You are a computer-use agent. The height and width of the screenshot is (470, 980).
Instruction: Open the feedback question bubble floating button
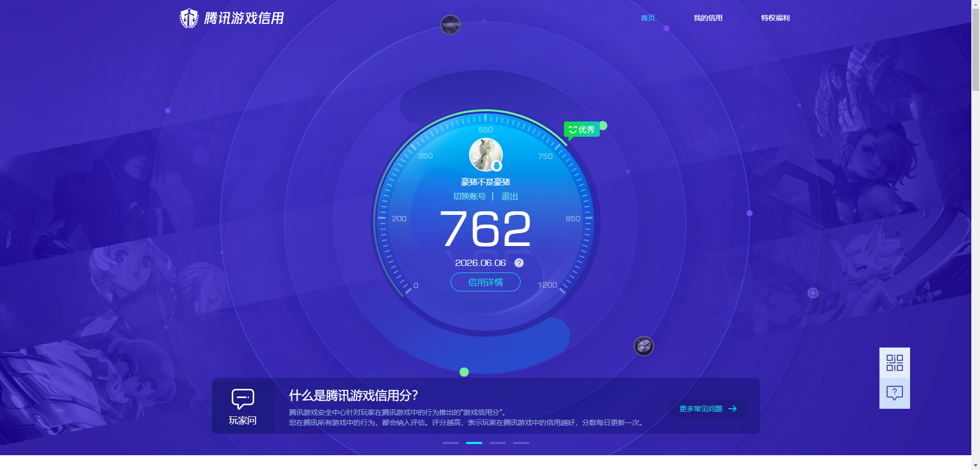pyautogui.click(x=895, y=393)
